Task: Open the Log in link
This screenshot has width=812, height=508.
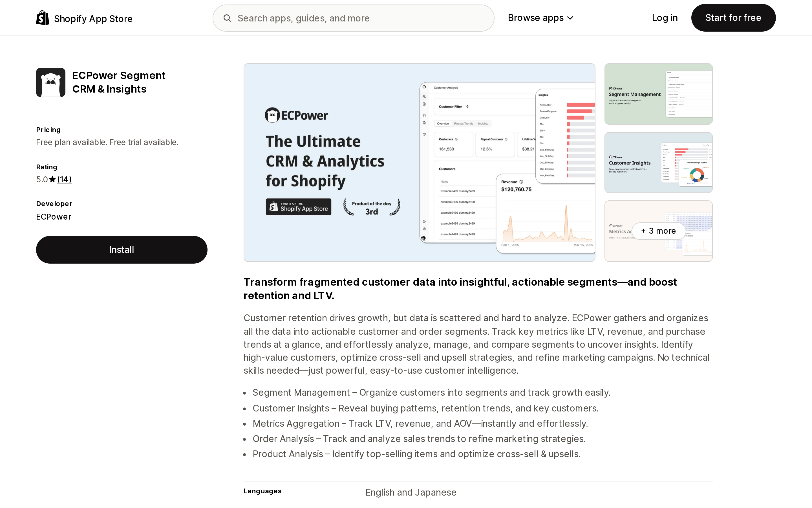Action: 664,18
